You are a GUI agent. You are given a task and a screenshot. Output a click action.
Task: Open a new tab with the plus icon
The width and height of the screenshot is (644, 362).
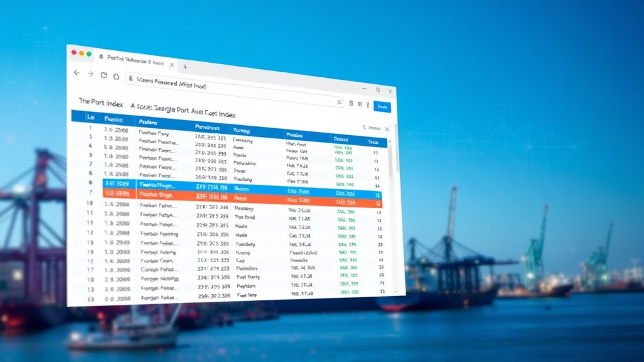[185, 67]
